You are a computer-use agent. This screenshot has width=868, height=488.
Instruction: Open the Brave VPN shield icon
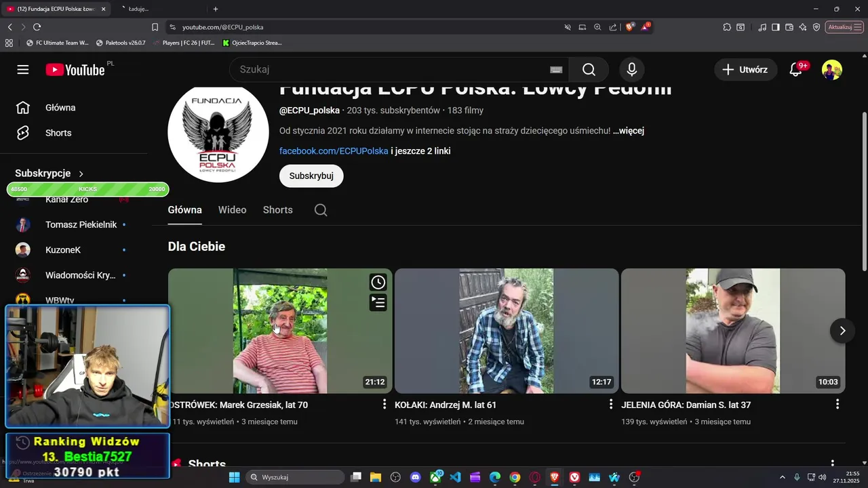[816, 27]
